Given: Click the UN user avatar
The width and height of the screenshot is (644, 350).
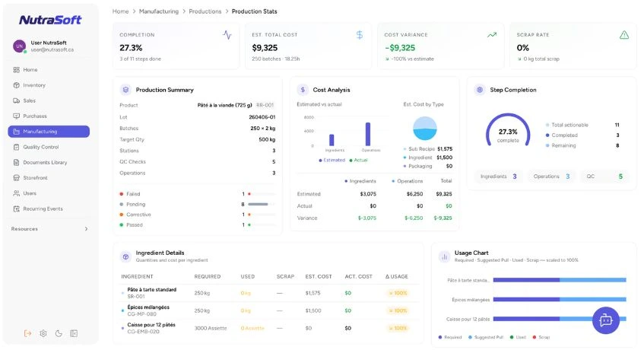Looking at the screenshot, I should pyautogui.click(x=19, y=46).
